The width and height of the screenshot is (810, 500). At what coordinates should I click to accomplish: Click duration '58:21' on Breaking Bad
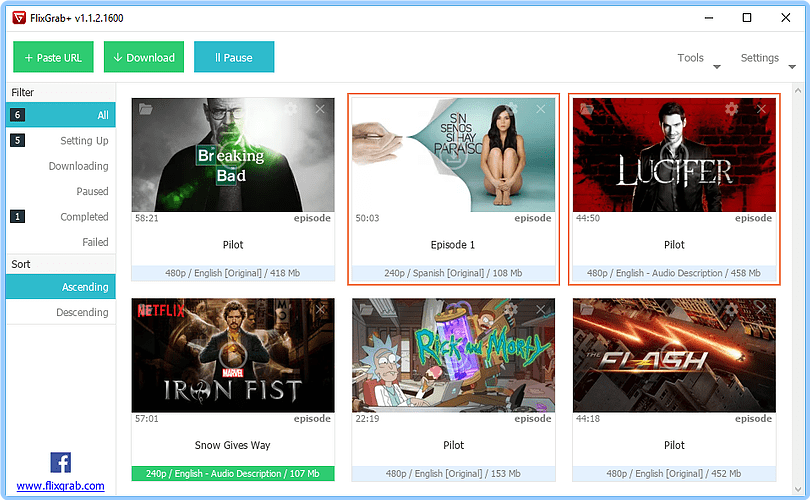147,218
